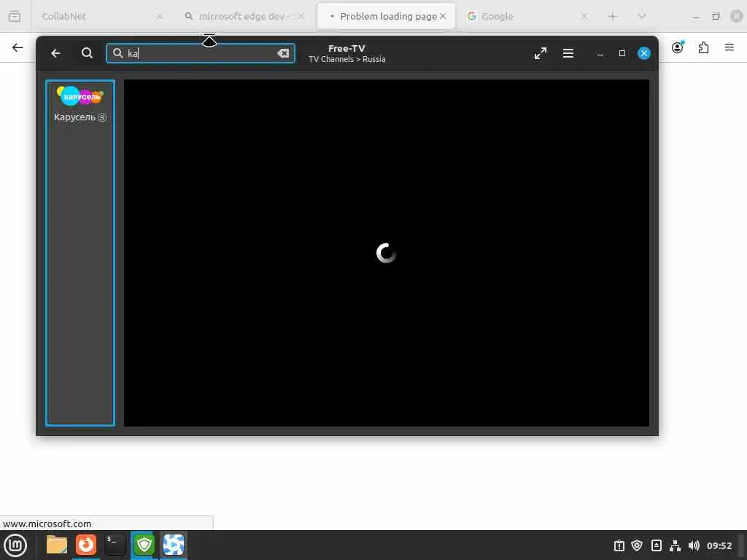Screen dimensions: 747x560
Task: Open the Firefox account profile icon
Action: point(678,47)
